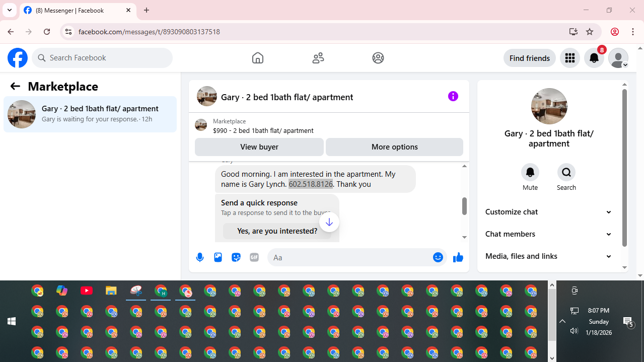Attach a photo file icon
Viewport: 644px width, 362px height.
pyautogui.click(x=218, y=257)
